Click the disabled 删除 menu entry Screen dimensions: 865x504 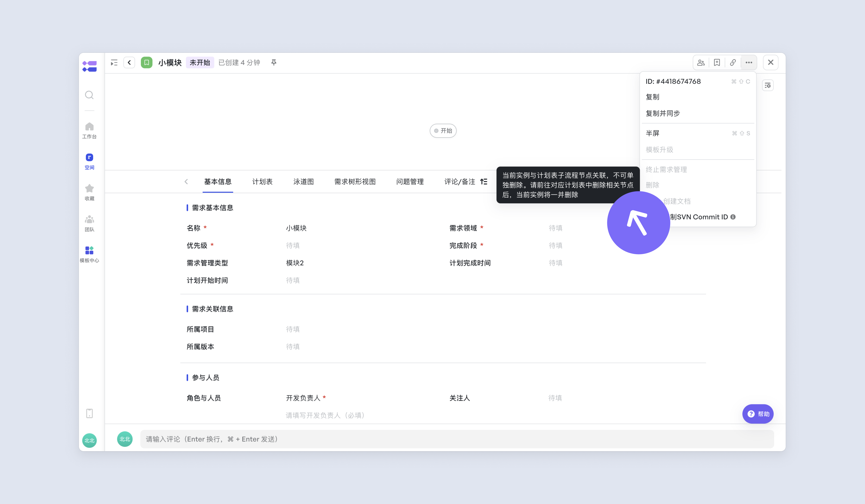(698, 185)
